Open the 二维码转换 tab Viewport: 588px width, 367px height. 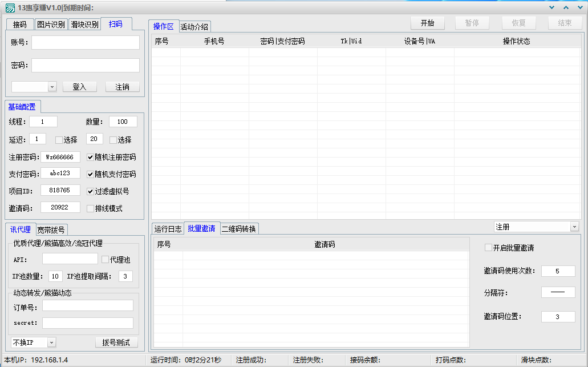click(x=238, y=229)
